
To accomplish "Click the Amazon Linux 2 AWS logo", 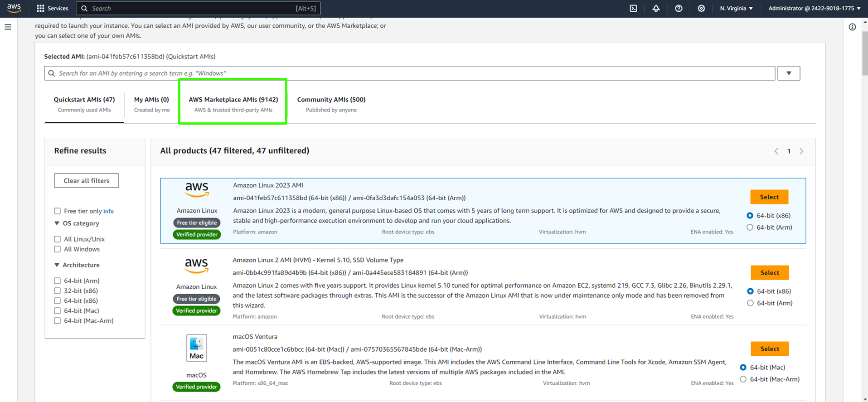I will (x=197, y=266).
